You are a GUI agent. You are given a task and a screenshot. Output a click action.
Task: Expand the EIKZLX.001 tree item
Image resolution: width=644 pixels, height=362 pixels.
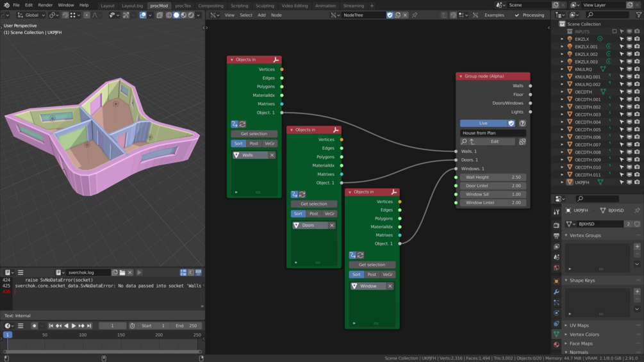point(562,47)
